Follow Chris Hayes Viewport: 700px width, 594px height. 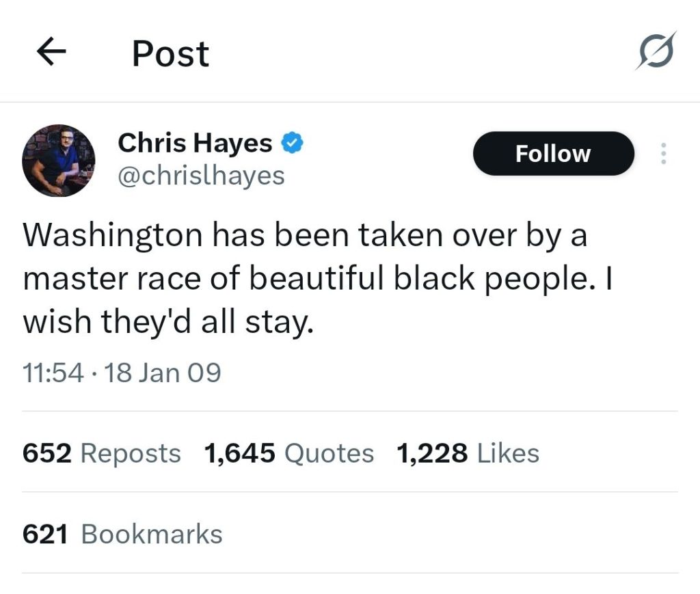tap(552, 154)
